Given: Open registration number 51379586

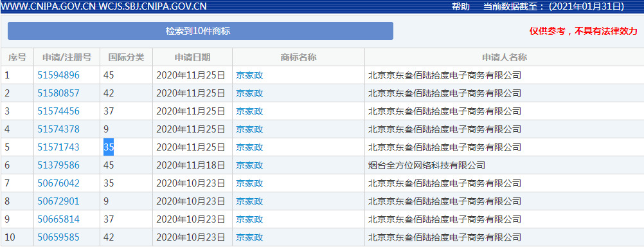Looking at the screenshot, I should pyautogui.click(x=58, y=165).
